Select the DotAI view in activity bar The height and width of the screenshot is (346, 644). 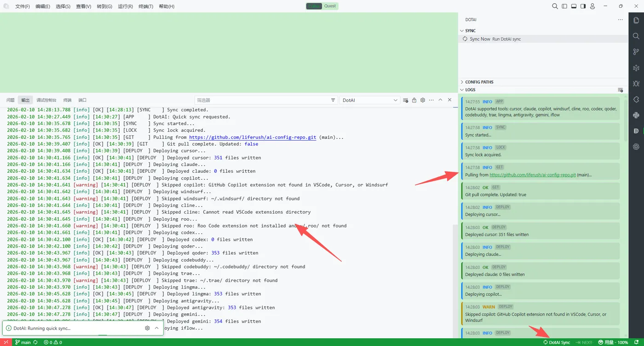tap(636, 131)
